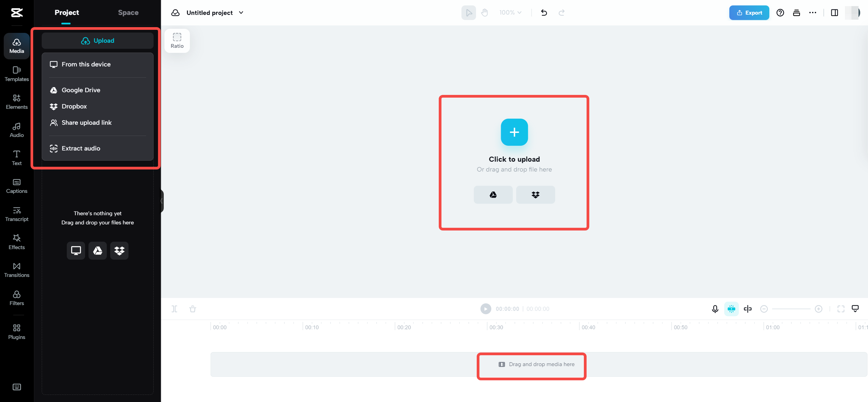The height and width of the screenshot is (402, 868).
Task: Click the microphone icon in timeline toolbar
Action: click(x=715, y=308)
